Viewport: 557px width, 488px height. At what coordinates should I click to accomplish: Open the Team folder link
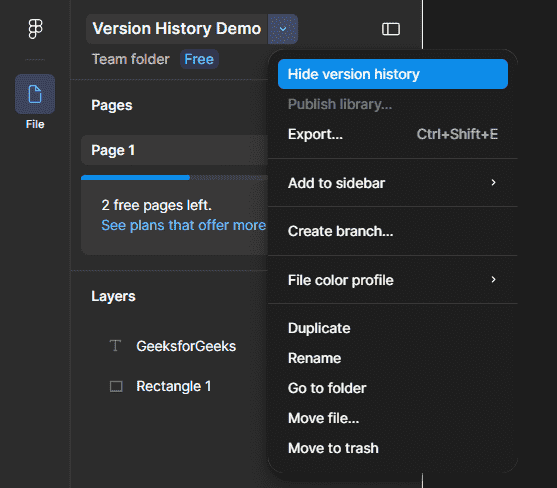130,59
